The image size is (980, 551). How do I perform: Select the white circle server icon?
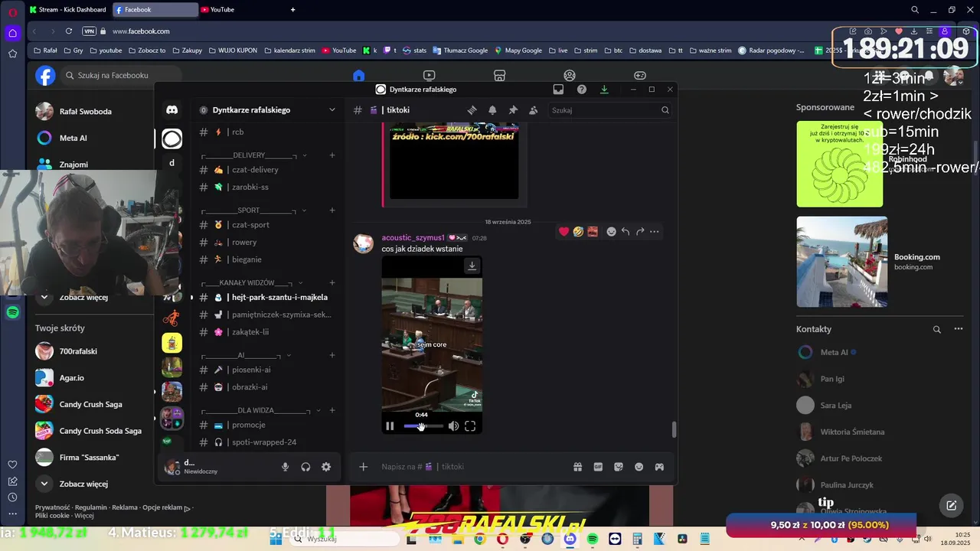[x=172, y=139]
